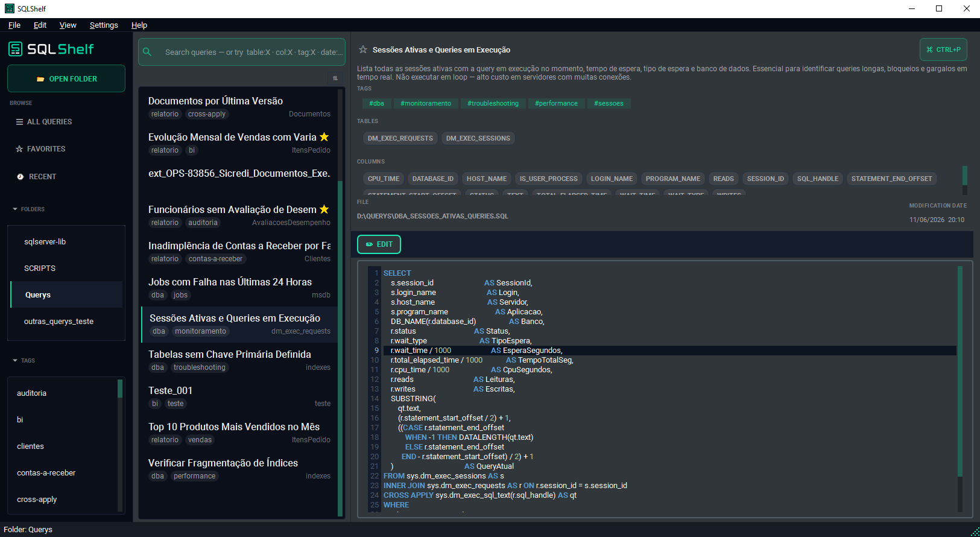The height and width of the screenshot is (537, 980).
Task: Click the All Queries list icon
Action: click(x=19, y=122)
